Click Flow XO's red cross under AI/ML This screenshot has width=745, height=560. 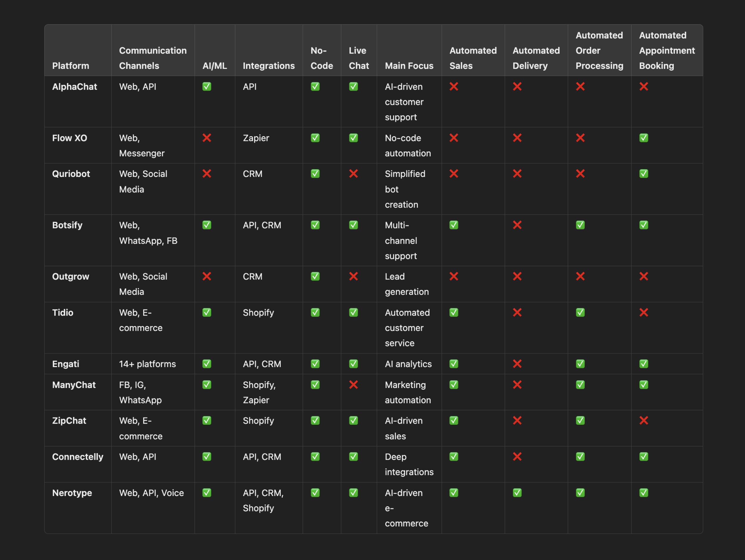click(207, 138)
